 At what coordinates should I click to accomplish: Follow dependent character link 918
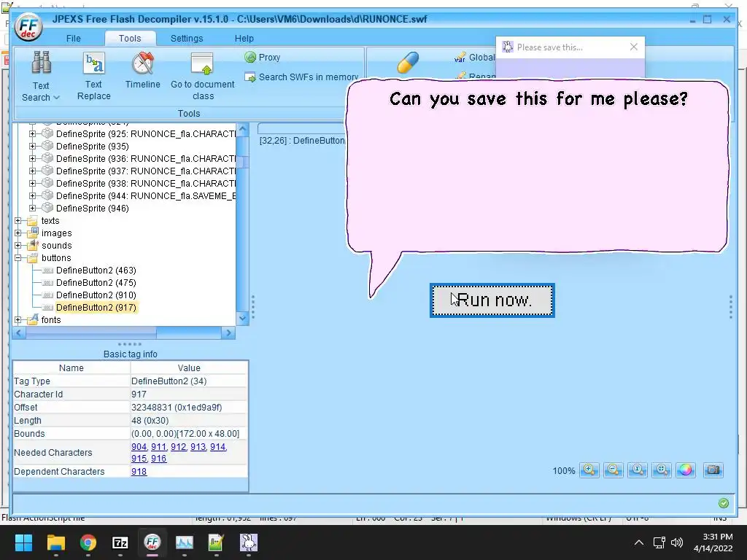tap(139, 472)
